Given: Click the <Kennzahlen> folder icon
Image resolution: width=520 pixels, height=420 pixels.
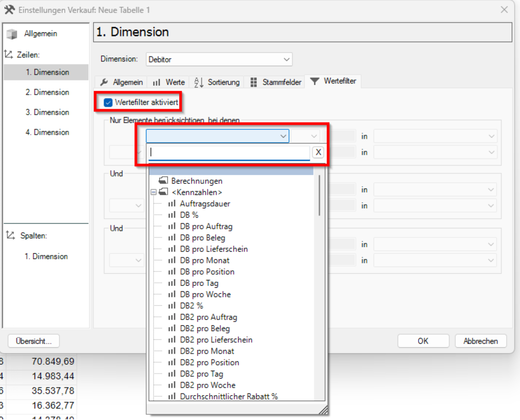Looking at the screenshot, I should pyautogui.click(x=163, y=192).
